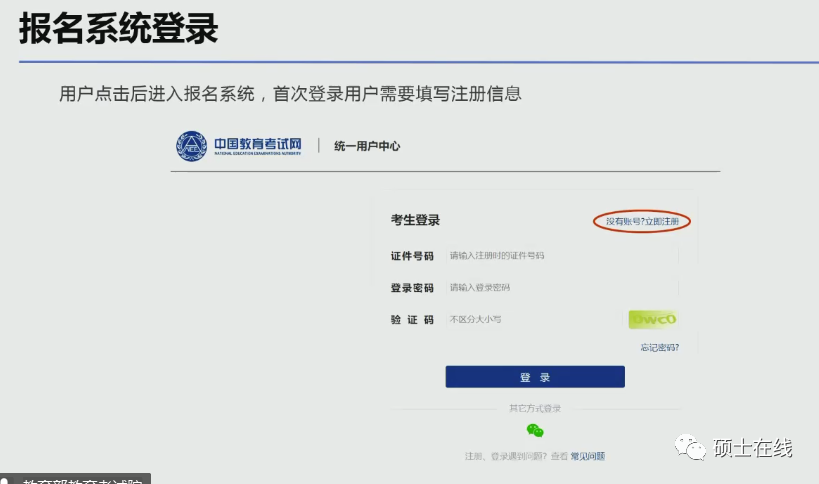Click the round NEEA emblem logo
The height and width of the screenshot is (484, 819).
(x=191, y=146)
